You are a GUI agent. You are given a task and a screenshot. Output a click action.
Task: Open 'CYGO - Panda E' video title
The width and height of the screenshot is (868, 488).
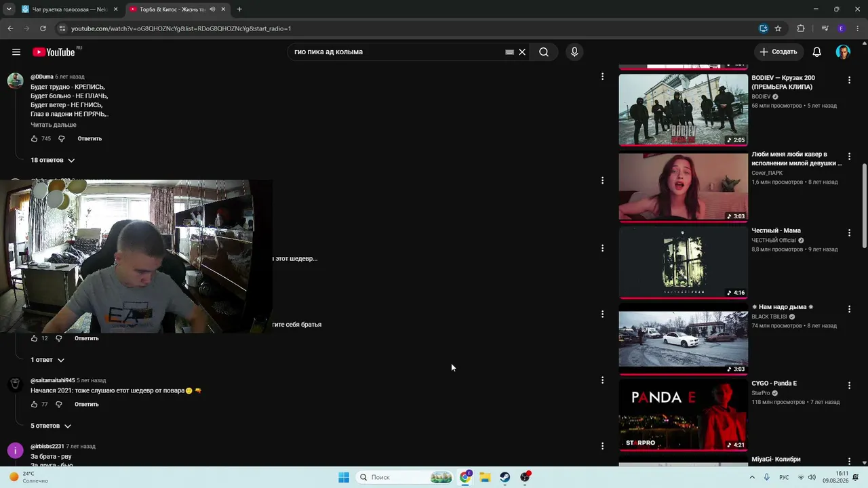pos(774,384)
